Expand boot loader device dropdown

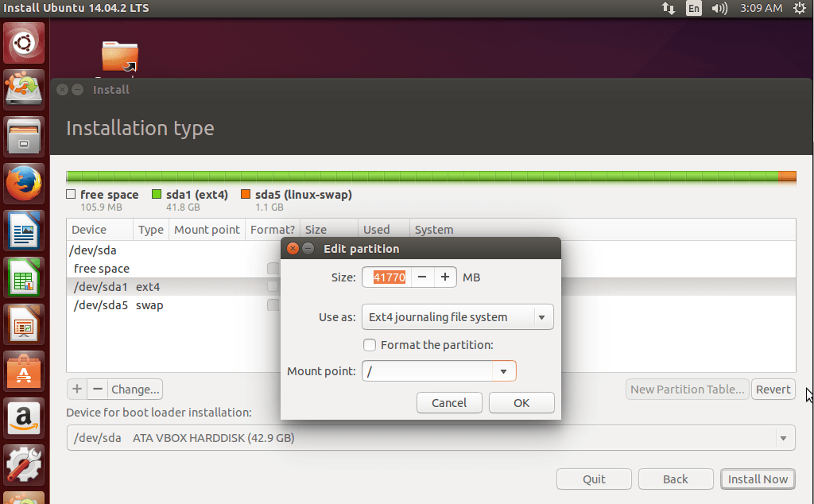(784, 438)
